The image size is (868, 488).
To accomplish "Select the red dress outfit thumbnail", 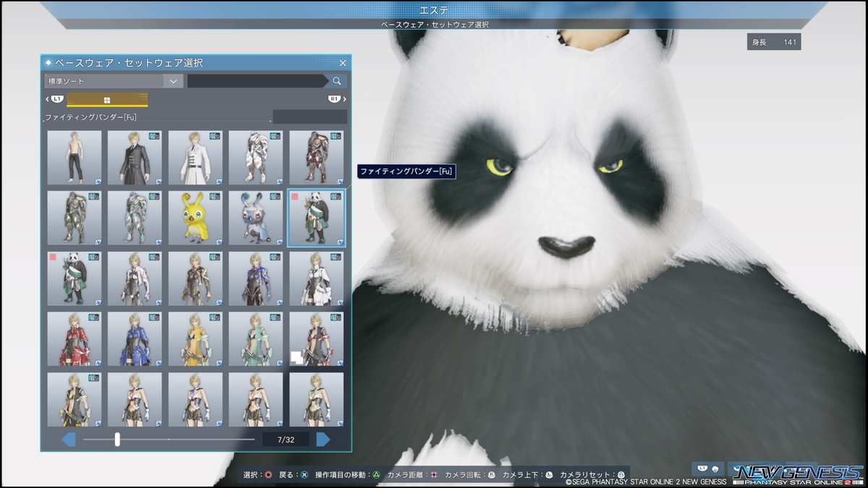I will coord(75,339).
